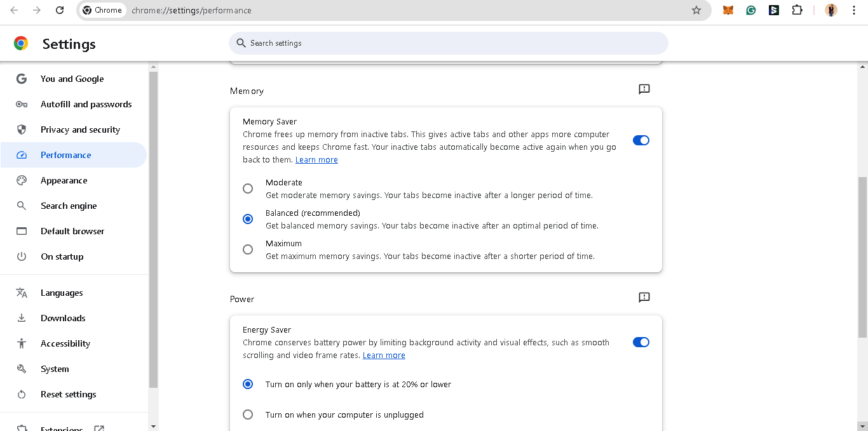Click Learn more link under Energy Saver

pyautogui.click(x=384, y=355)
